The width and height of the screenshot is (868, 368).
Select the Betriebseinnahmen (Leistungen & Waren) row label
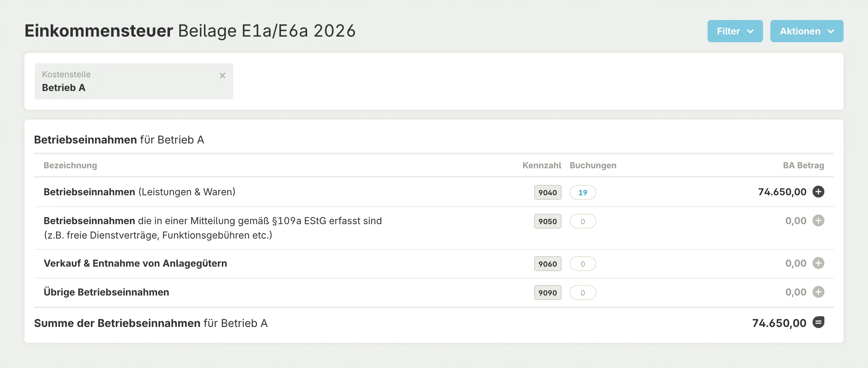pos(139,192)
